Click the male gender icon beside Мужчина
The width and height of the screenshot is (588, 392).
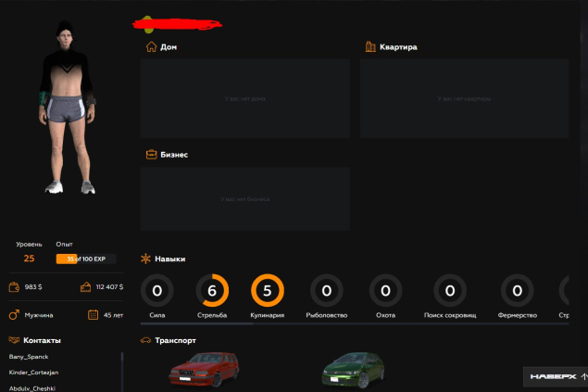[15, 314]
